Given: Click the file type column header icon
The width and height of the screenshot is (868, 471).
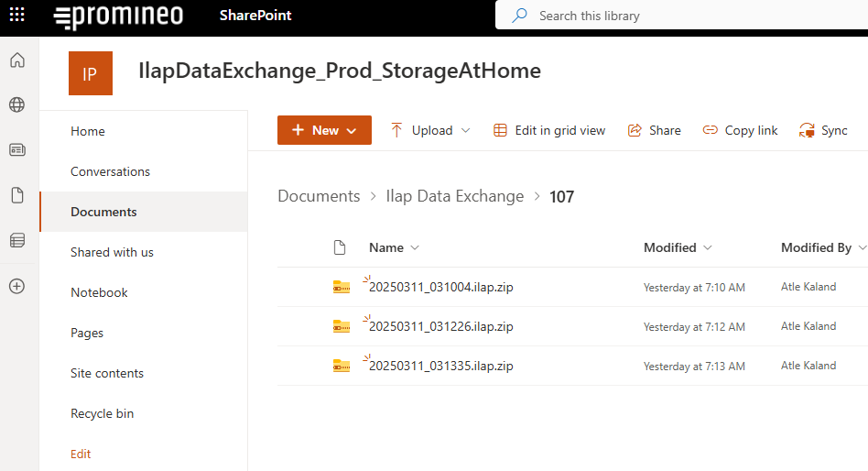Looking at the screenshot, I should pos(340,247).
